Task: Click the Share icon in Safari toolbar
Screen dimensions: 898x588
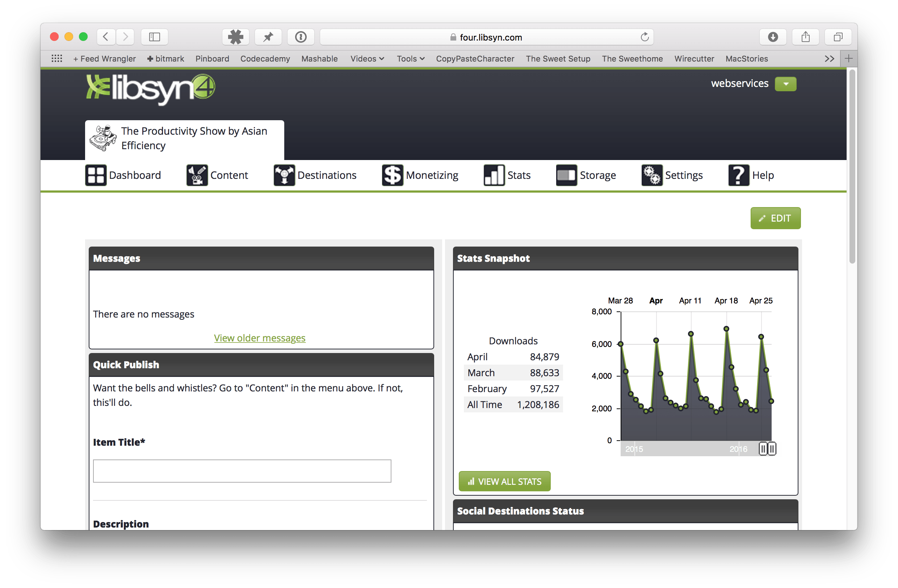Action: (806, 37)
